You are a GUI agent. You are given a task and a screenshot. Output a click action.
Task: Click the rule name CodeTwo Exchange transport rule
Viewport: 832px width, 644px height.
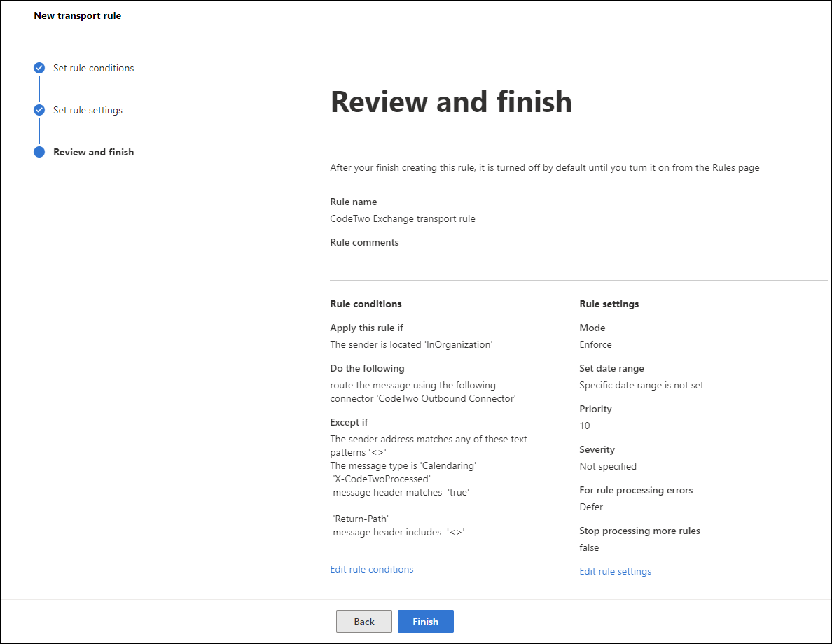(403, 218)
